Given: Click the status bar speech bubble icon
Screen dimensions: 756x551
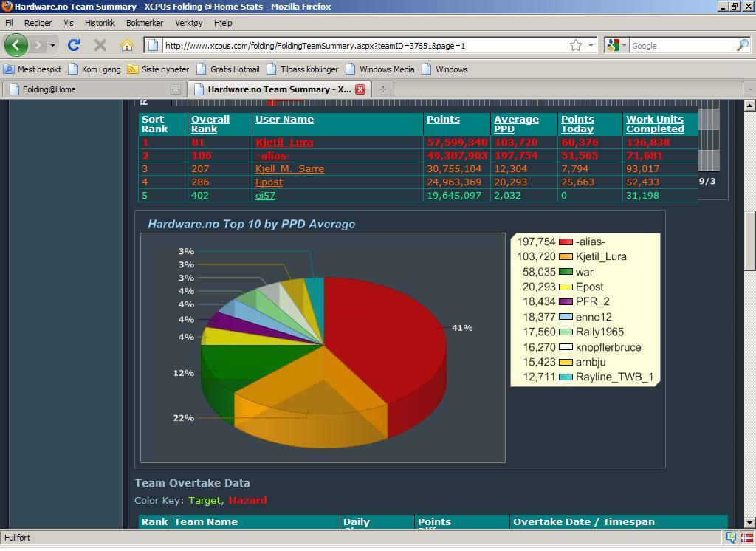Looking at the screenshot, I should tap(731, 538).
